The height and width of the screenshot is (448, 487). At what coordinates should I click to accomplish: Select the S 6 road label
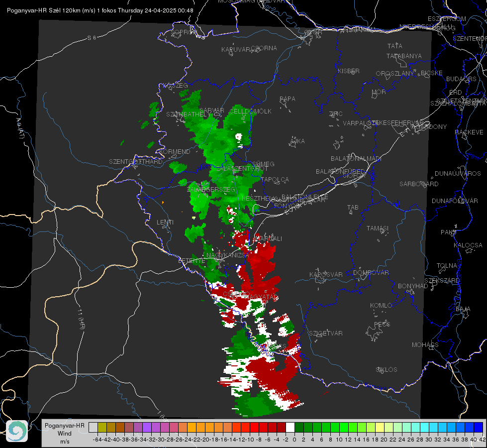(x=92, y=38)
